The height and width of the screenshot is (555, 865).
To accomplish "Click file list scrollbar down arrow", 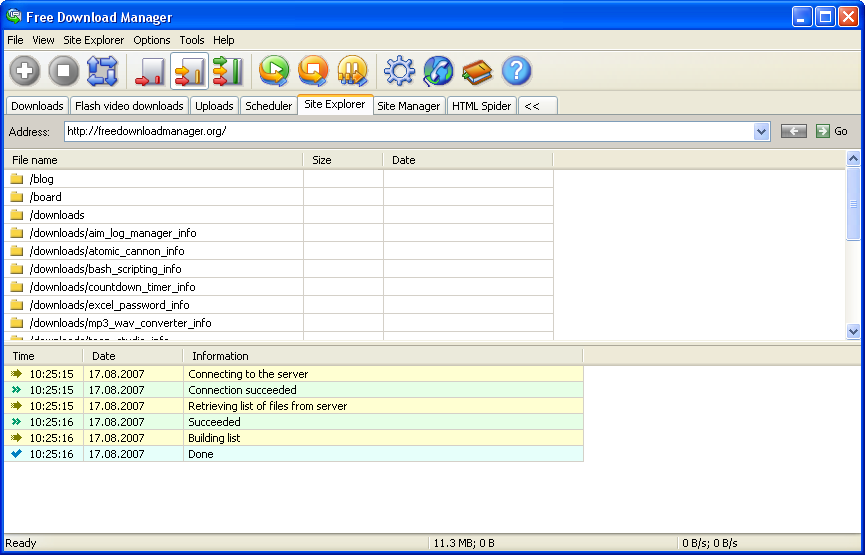I will pyautogui.click(x=853, y=332).
